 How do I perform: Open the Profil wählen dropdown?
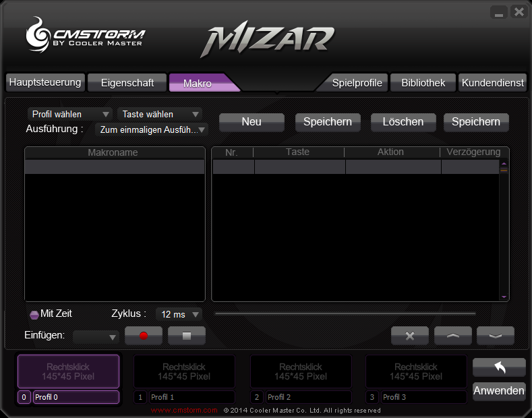(x=70, y=115)
